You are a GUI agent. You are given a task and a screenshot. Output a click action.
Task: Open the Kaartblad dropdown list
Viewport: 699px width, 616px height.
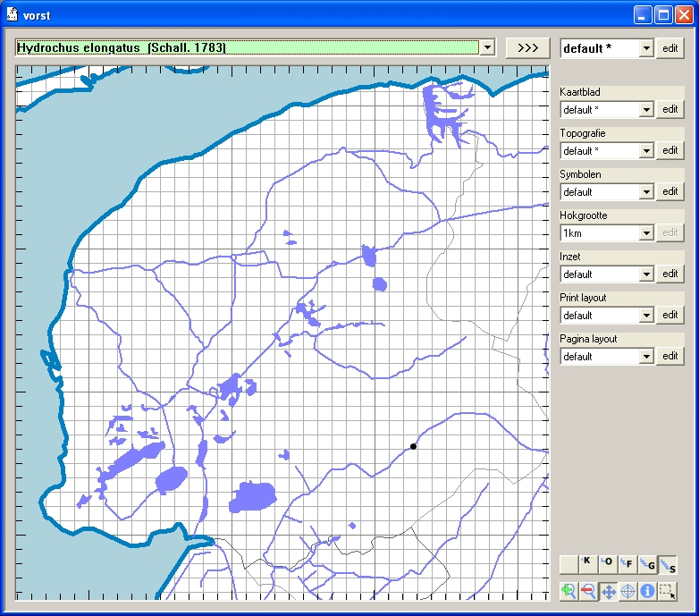[647, 110]
